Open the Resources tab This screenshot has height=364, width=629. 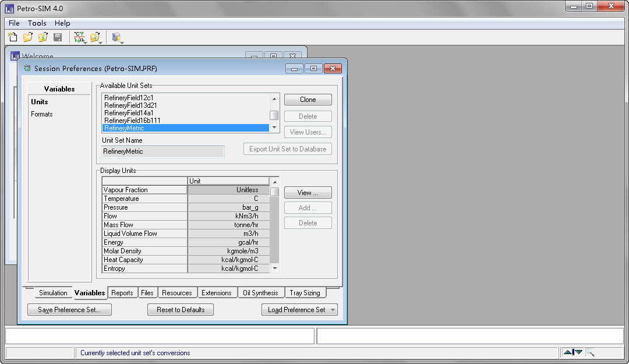(177, 293)
